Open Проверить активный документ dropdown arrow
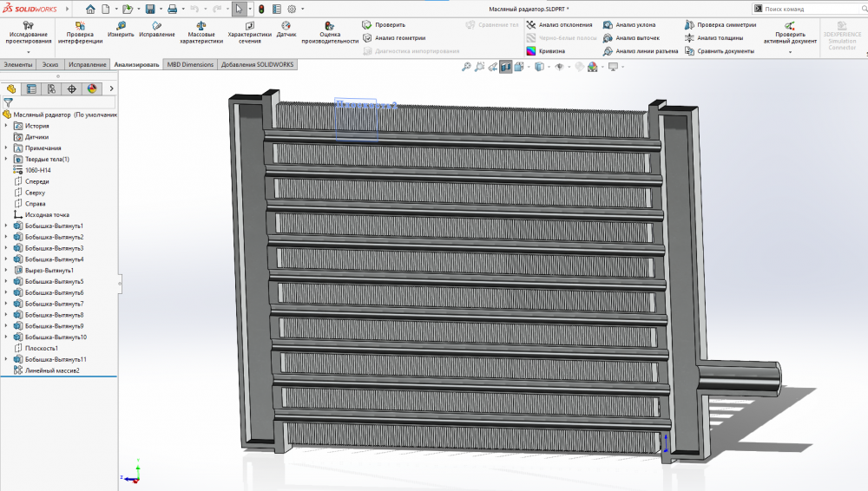 click(790, 52)
